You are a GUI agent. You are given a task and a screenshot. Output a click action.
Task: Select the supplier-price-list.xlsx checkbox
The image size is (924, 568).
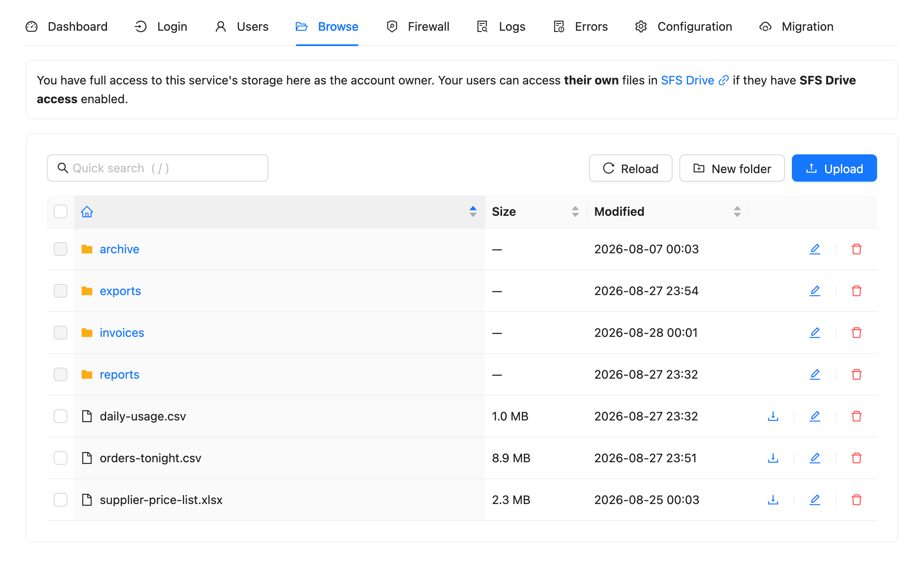tap(61, 500)
